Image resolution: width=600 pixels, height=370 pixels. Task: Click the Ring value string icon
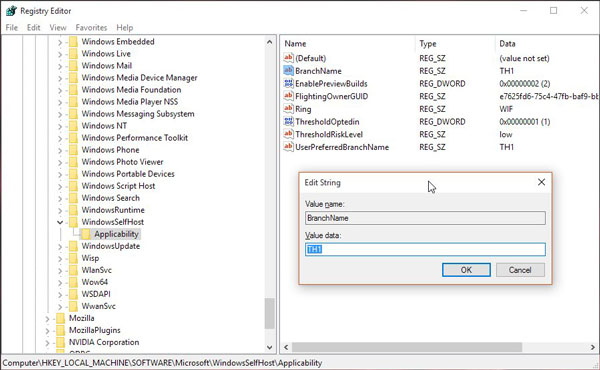(288, 109)
